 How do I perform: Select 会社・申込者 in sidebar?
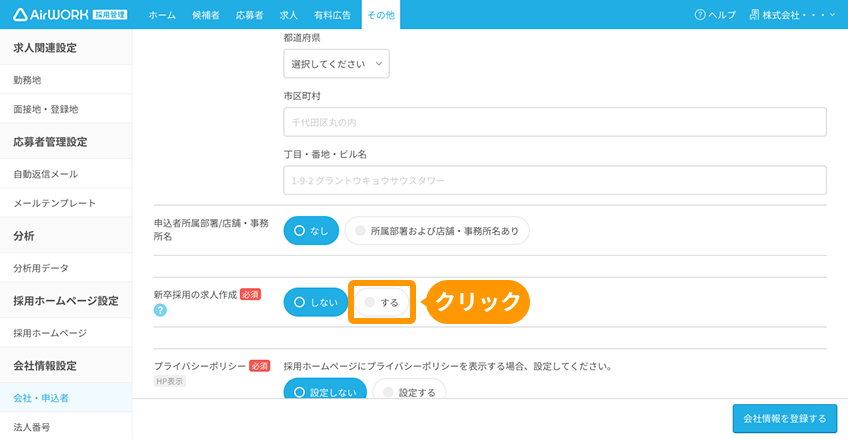tap(66, 397)
